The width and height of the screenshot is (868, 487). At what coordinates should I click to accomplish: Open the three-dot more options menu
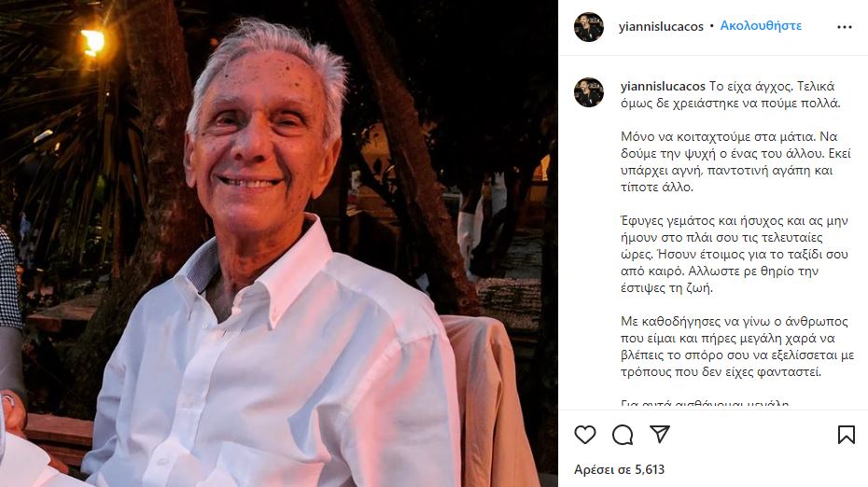(844, 27)
